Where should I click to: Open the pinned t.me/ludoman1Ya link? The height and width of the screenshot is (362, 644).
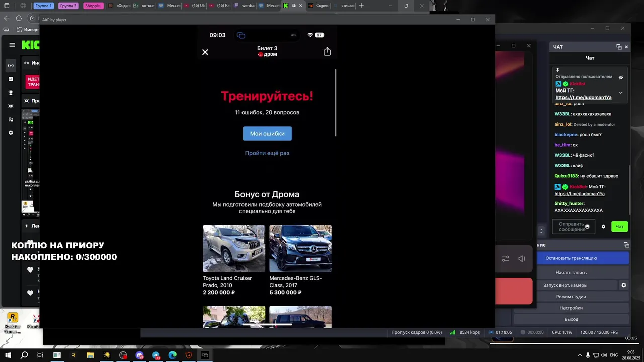click(x=584, y=98)
